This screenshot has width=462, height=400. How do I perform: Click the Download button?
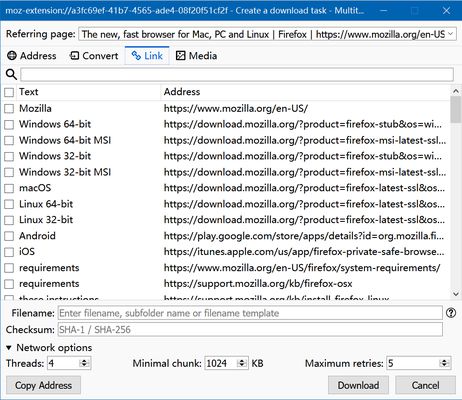click(358, 385)
